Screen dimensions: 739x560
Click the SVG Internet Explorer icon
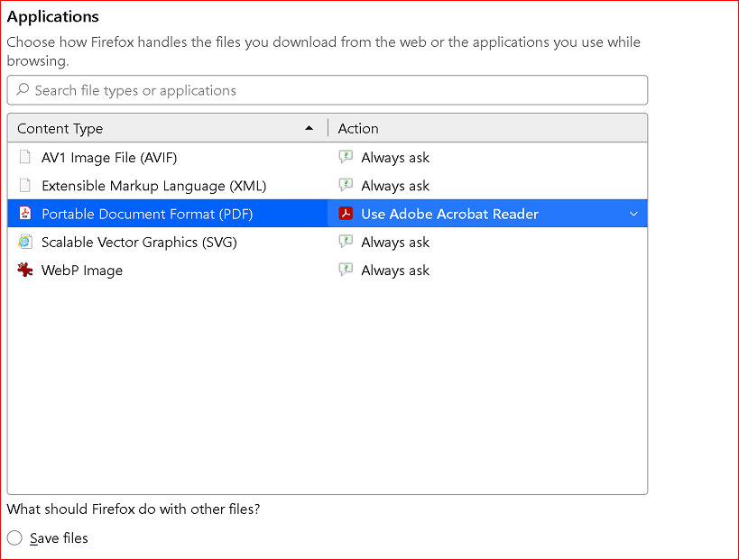point(25,242)
